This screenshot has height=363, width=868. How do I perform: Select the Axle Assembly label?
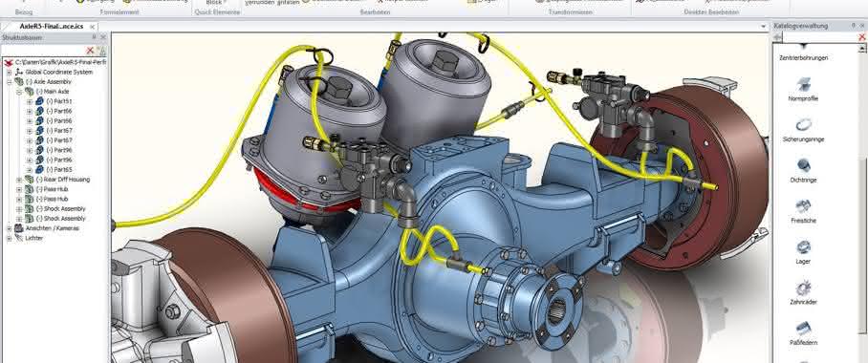point(48,81)
